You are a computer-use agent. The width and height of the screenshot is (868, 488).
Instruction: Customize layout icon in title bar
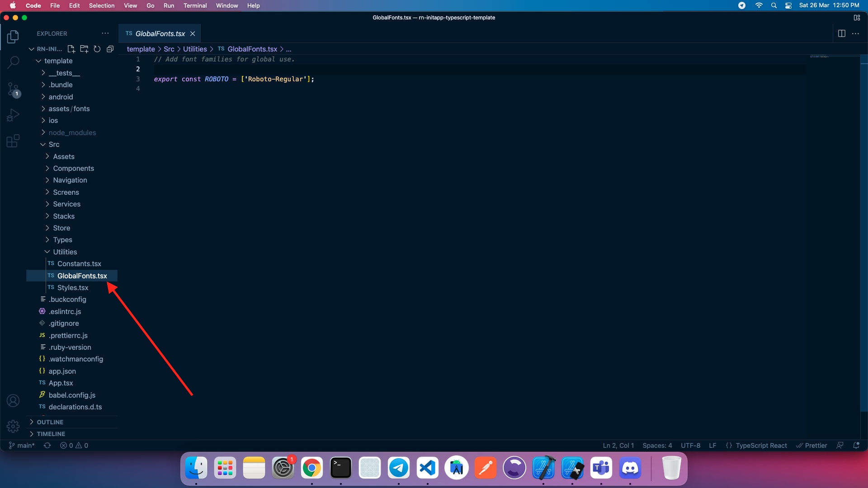[x=857, y=18]
